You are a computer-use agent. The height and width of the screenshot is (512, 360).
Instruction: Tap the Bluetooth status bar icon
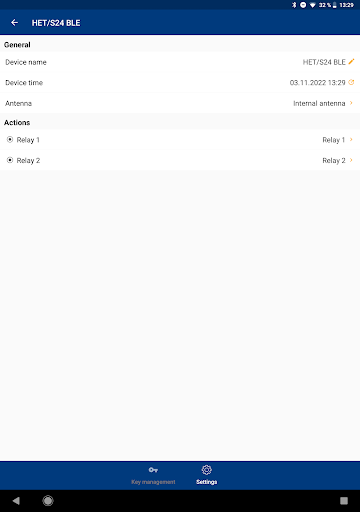(x=294, y=5)
